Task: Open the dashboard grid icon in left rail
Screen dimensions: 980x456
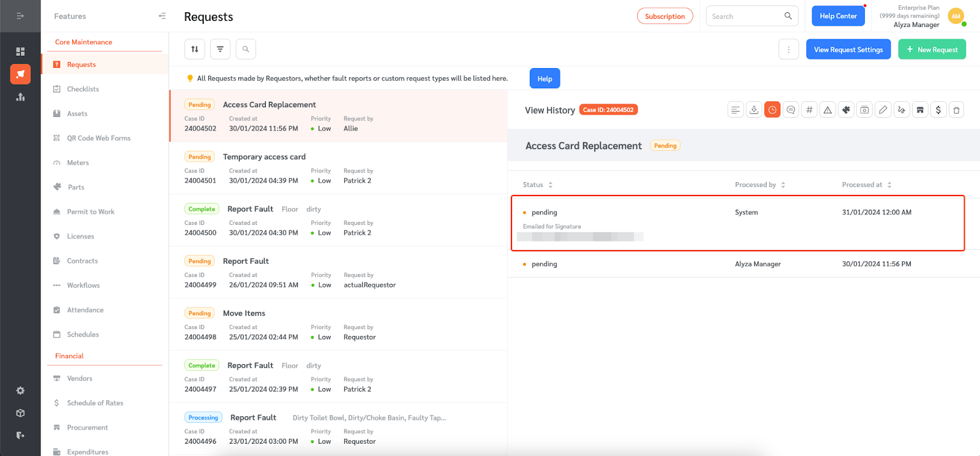Action: coord(20,51)
